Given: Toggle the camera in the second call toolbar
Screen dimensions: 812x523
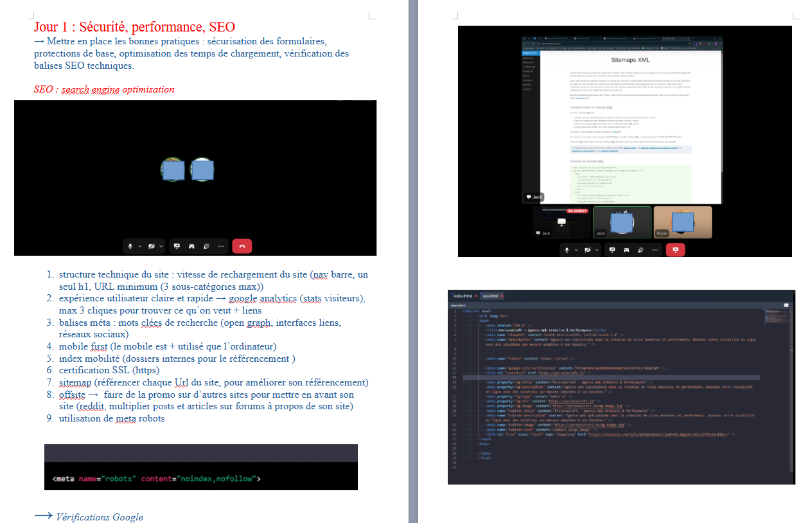Looking at the screenshot, I should tap(587, 249).
